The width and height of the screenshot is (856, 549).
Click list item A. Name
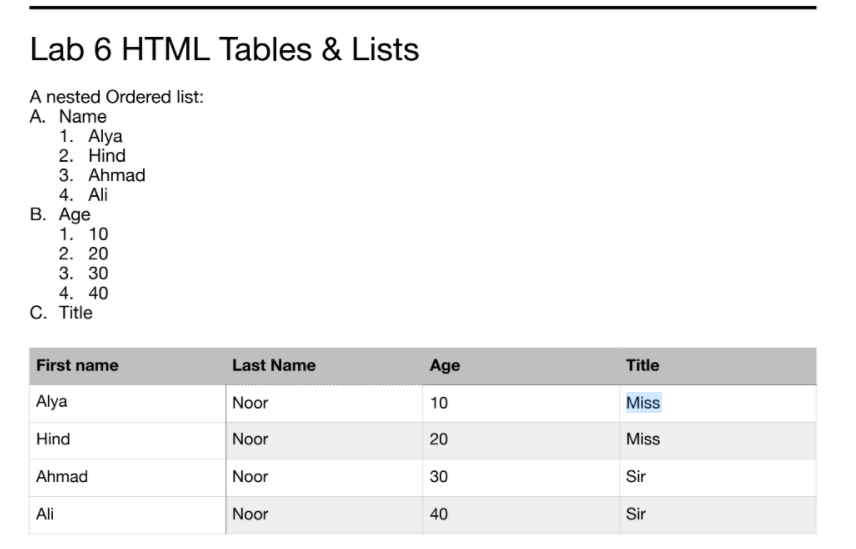click(68, 116)
